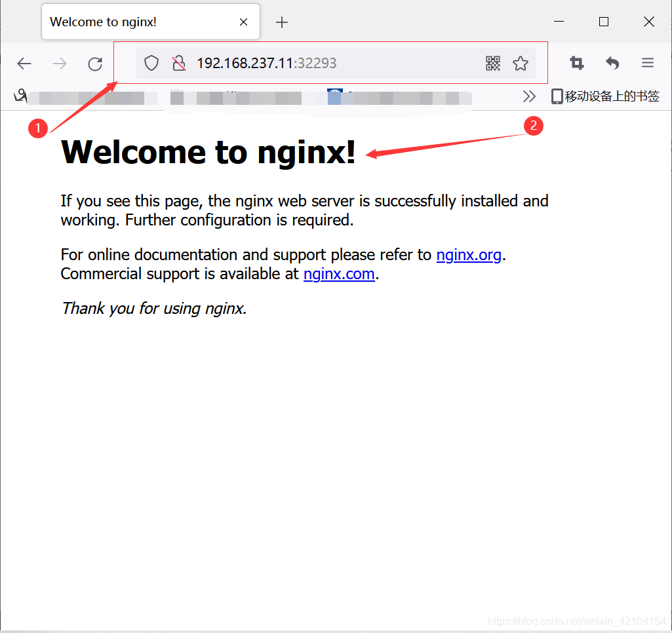
Task: Minimize the browser window
Action: click(559, 22)
